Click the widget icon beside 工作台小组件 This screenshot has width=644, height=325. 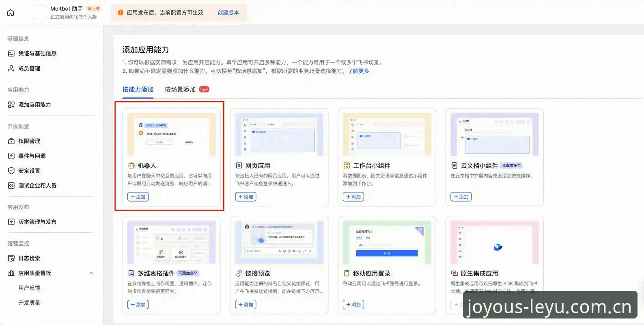click(x=347, y=166)
